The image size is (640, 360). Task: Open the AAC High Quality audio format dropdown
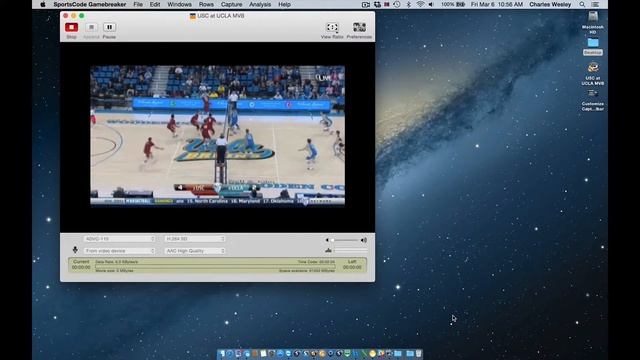(x=195, y=251)
